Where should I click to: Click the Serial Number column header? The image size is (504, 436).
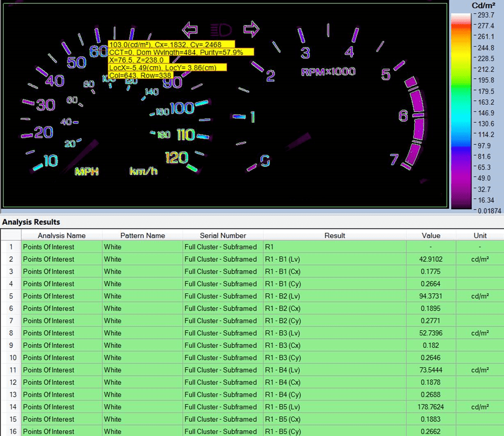[222, 235]
